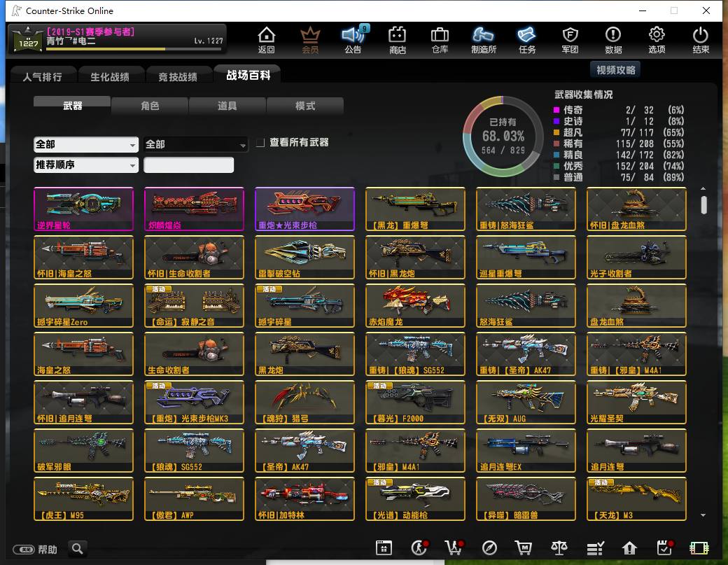
Task: Toggle the 帮助 help switch
Action: pos(24,550)
